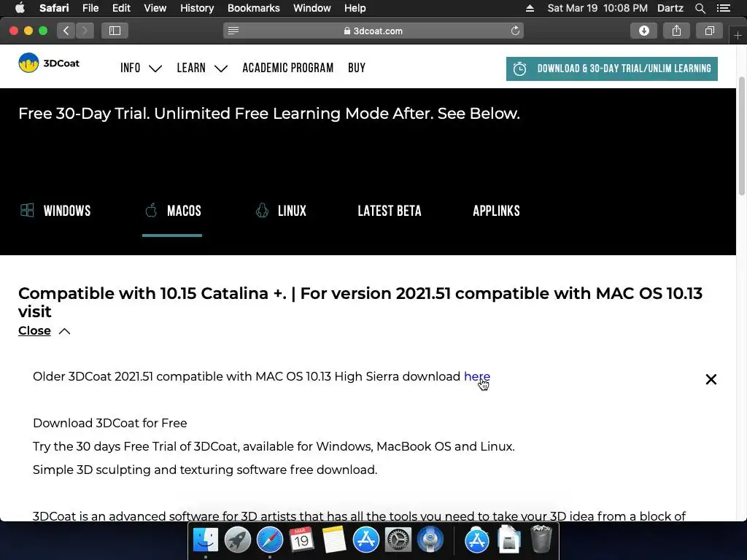Open Safari compass in the Dock
Screen dimensions: 747x560
pos(270,540)
